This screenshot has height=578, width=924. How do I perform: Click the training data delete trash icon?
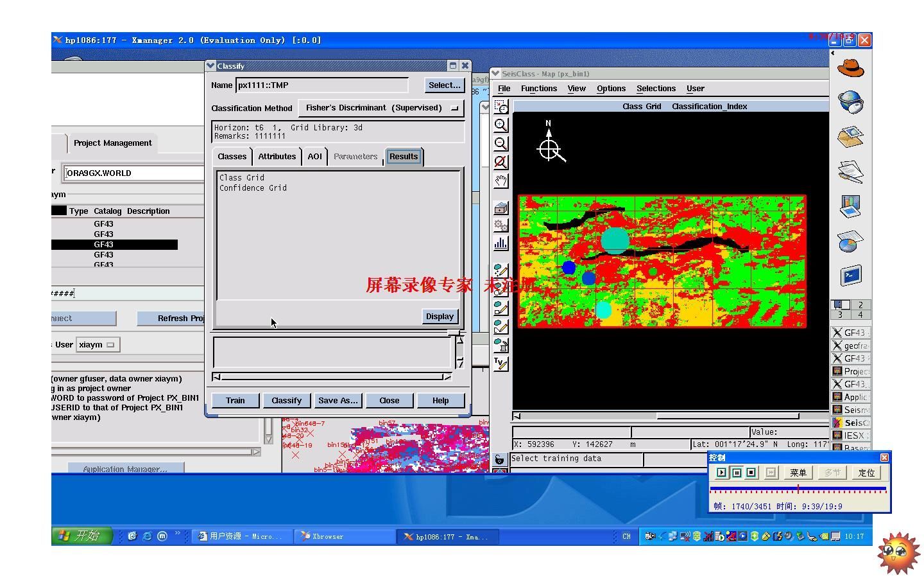tap(501, 346)
